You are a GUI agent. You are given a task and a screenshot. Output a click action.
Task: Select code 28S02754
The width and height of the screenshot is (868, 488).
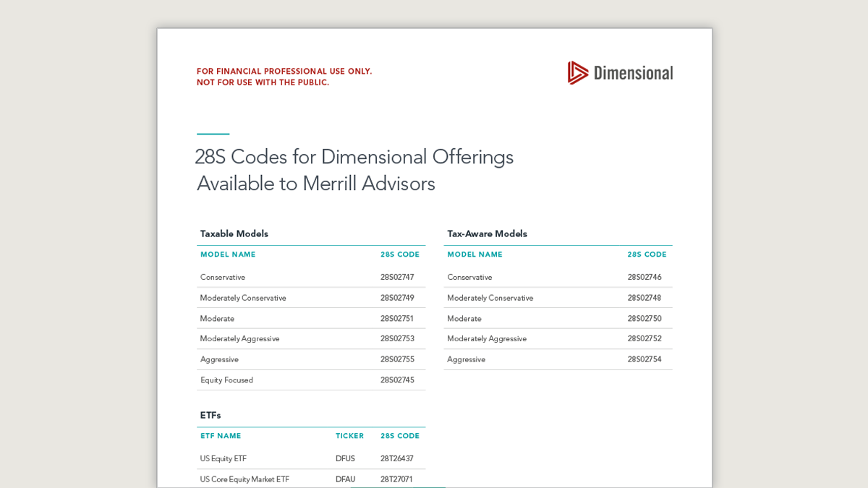pyautogui.click(x=644, y=359)
